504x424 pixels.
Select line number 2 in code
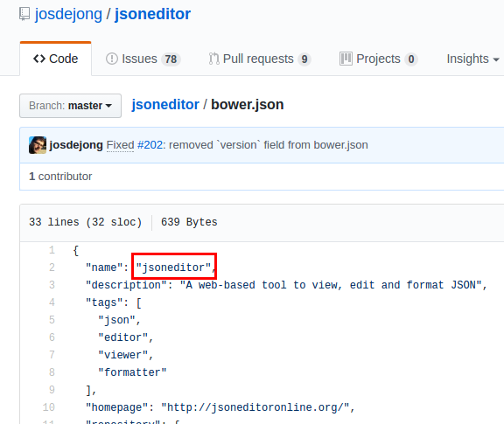click(x=52, y=268)
